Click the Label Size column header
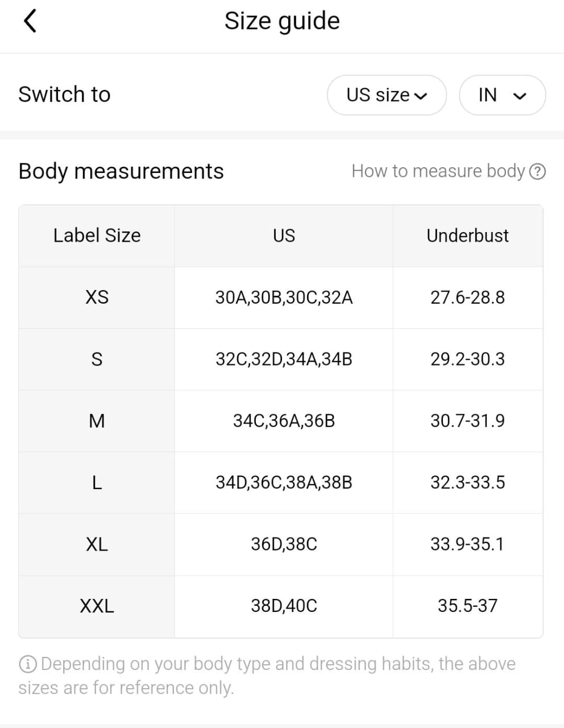Image resolution: width=564 pixels, height=728 pixels. [x=97, y=235]
